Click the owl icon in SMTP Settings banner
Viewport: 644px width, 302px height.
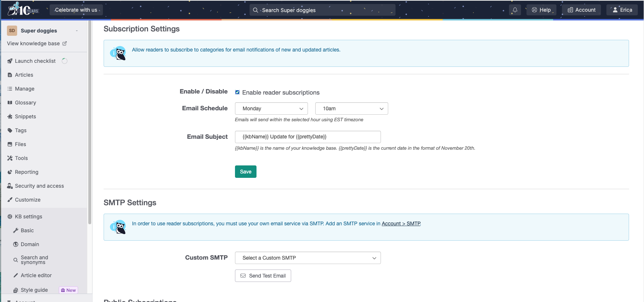[x=118, y=227]
